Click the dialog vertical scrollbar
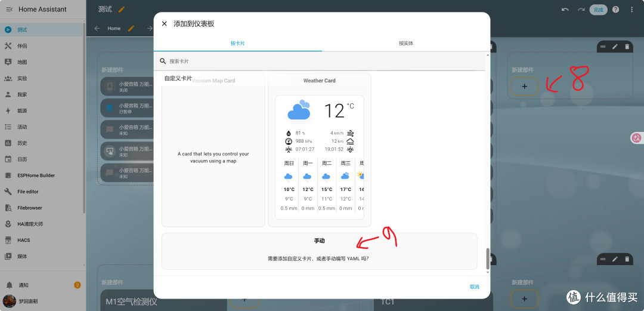The image size is (644, 311). (x=488, y=258)
